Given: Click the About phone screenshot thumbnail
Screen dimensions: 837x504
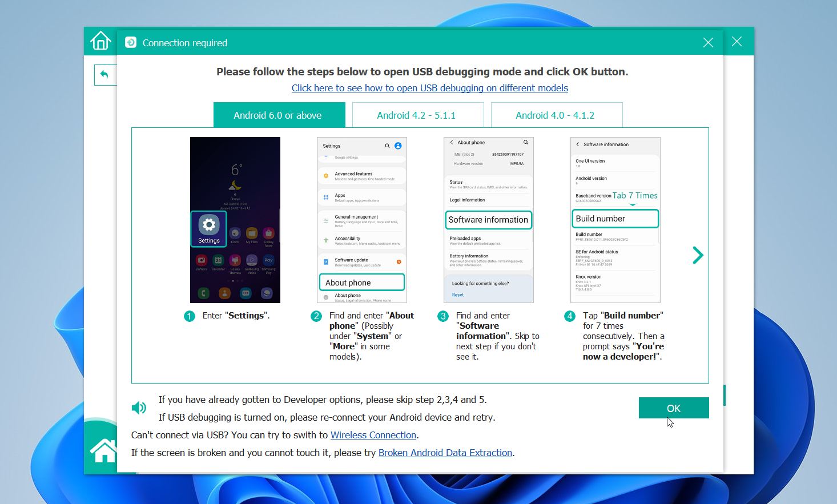Looking at the screenshot, I should 362,220.
